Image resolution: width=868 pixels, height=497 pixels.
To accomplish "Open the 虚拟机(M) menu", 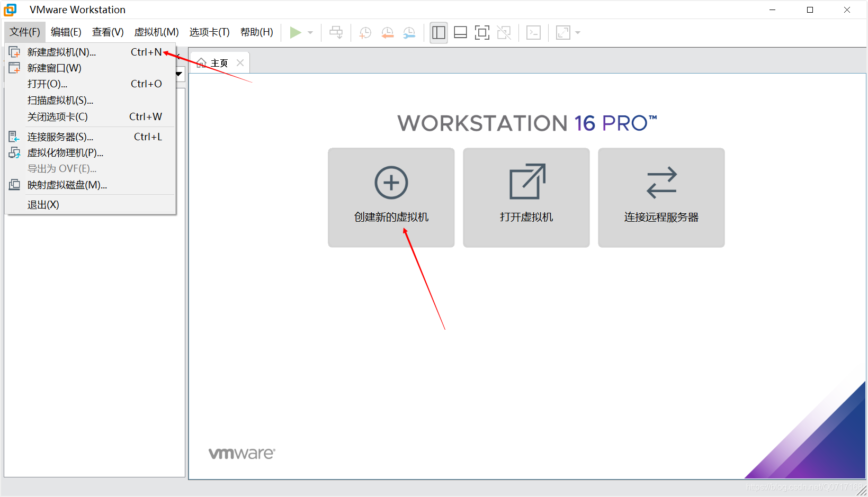I will click(x=157, y=32).
